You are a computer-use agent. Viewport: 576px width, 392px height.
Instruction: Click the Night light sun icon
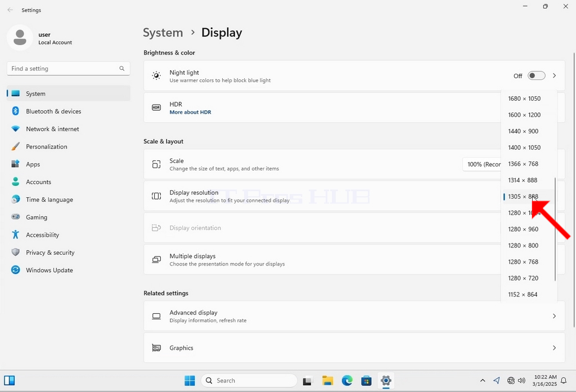(x=156, y=76)
